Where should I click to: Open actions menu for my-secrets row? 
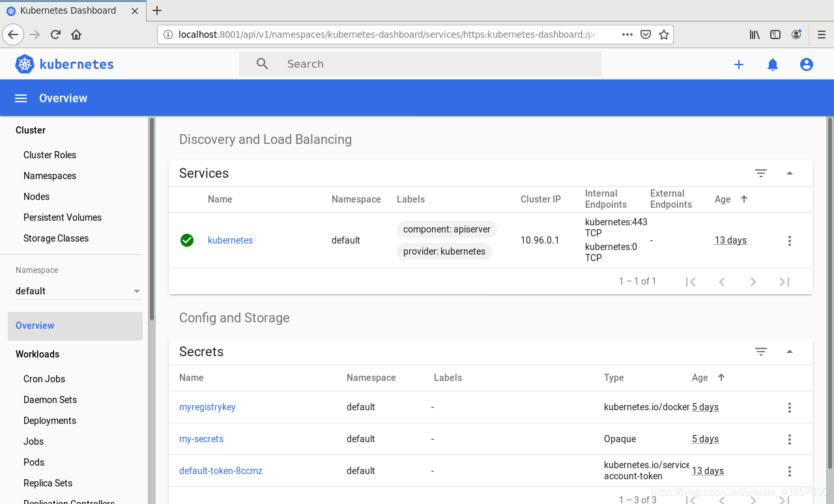point(790,440)
